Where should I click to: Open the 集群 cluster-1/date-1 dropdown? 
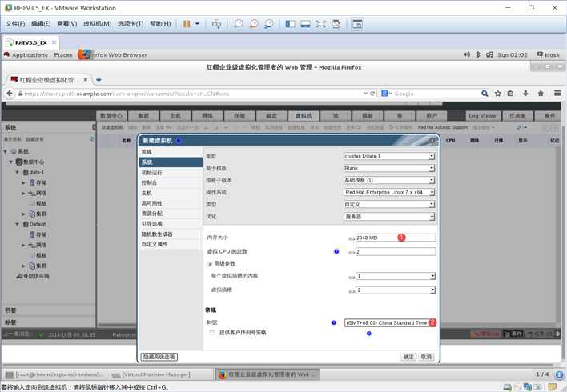tap(389, 156)
